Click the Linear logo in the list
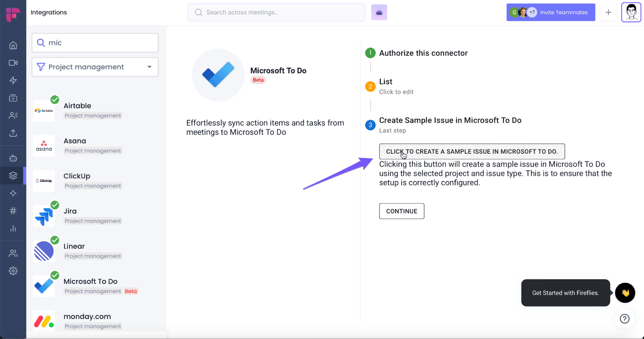Image resolution: width=644 pixels, height=339 pixels. tap(44, 251)
